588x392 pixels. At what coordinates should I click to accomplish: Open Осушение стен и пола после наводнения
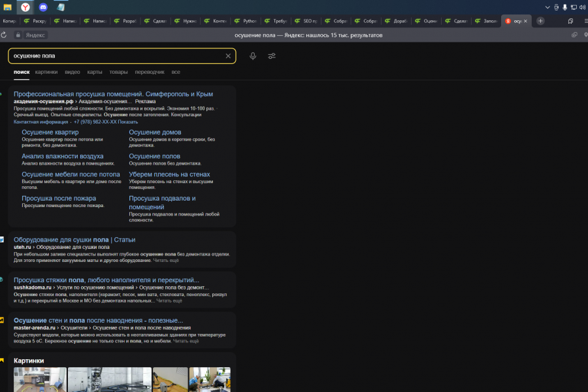click(98, 320)
